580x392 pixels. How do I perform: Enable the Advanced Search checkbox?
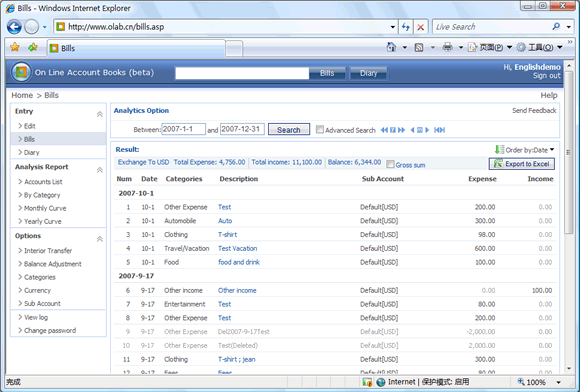[320, 129]
